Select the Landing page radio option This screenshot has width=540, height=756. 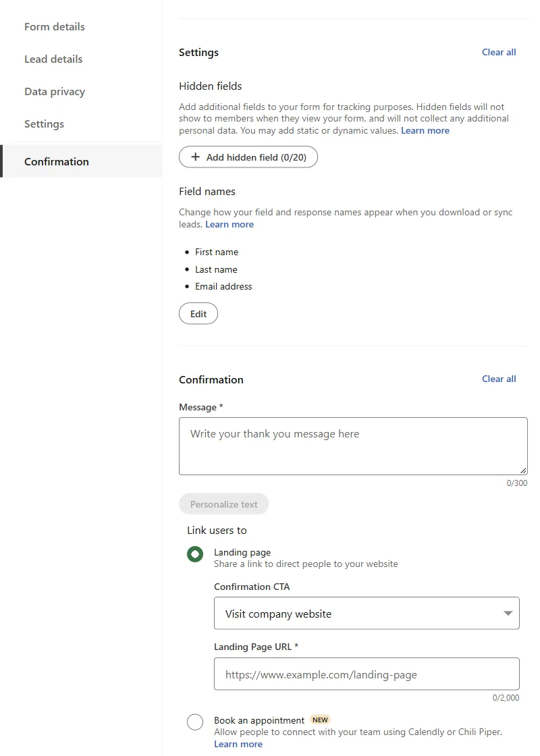pos(195,554)
